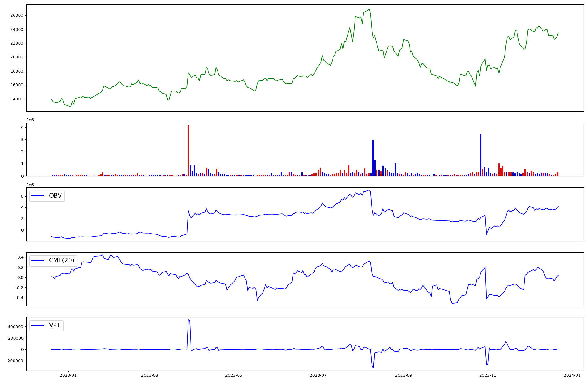The height and width of the screenshot is (382, 588).
Task: Click the CMF(20) legend label
Action: [61, 260]
